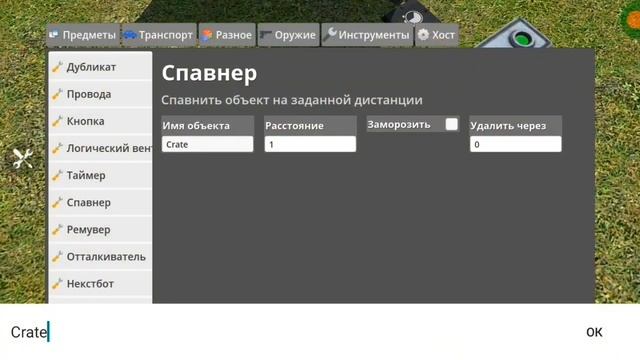
Task: Click the Расстояние value field
Action: click(x=310, y=144)
